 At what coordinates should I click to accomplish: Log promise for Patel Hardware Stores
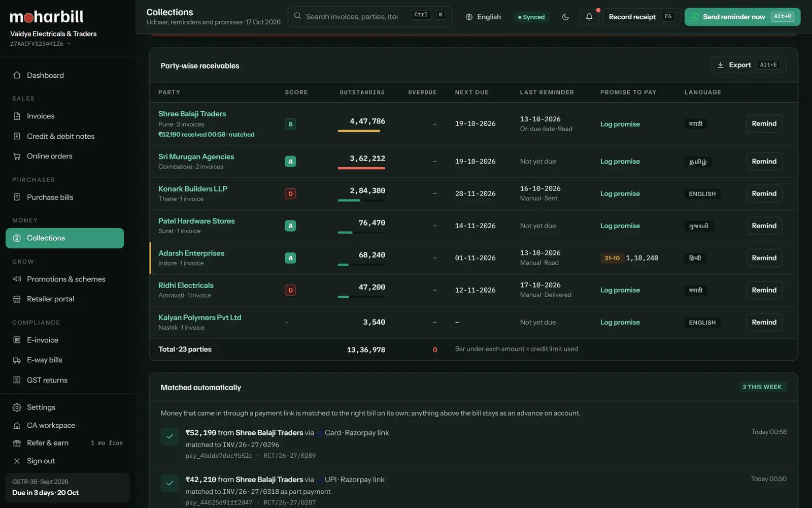point(620,226)
